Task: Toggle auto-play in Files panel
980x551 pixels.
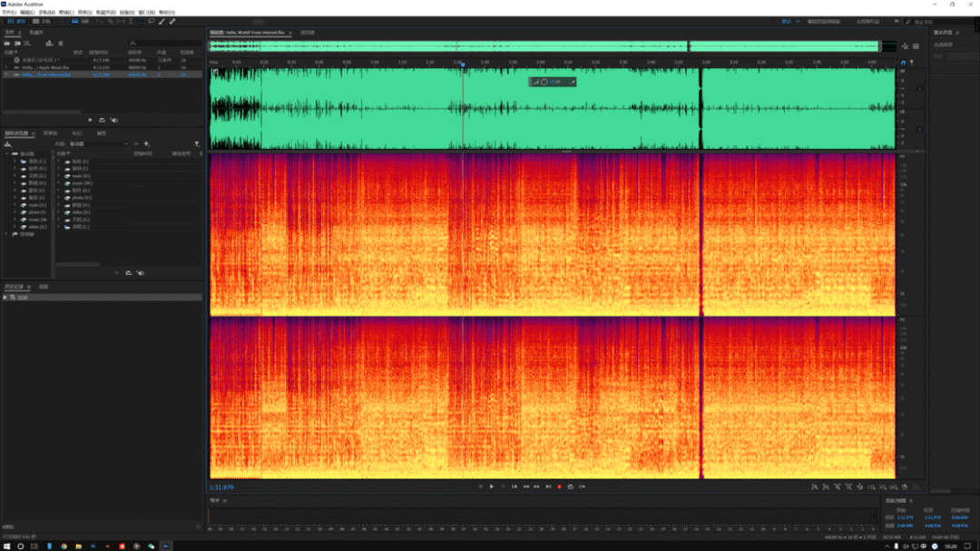Action: [113, 120]
